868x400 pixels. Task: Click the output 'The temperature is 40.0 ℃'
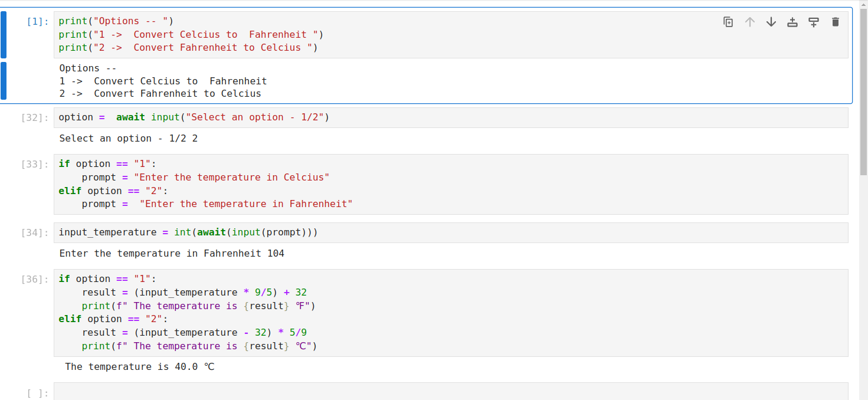(x=139, y=366)
